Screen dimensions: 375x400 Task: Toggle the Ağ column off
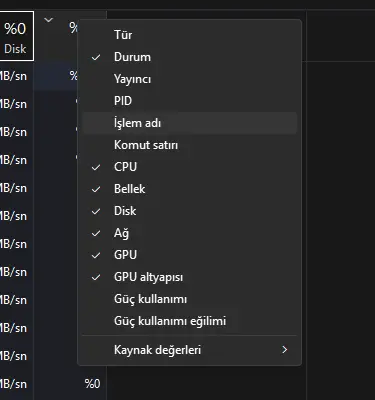189,233
